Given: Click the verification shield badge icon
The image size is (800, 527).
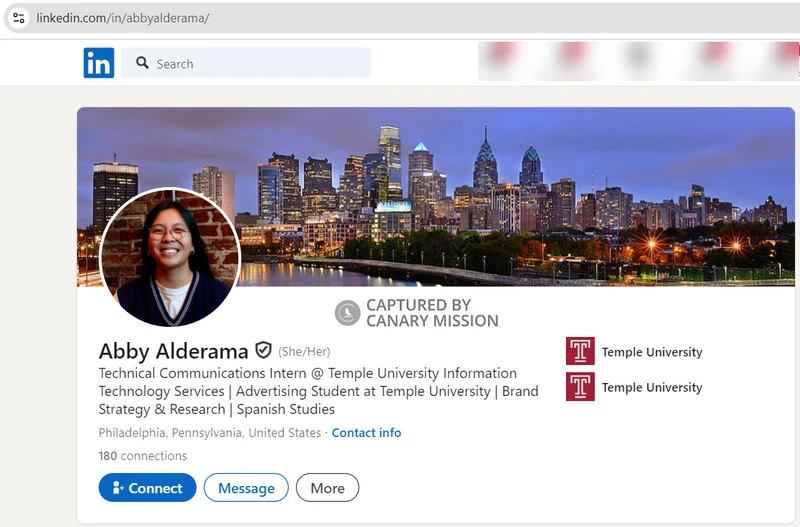Looking at the screenshot, I should [263, 350].
